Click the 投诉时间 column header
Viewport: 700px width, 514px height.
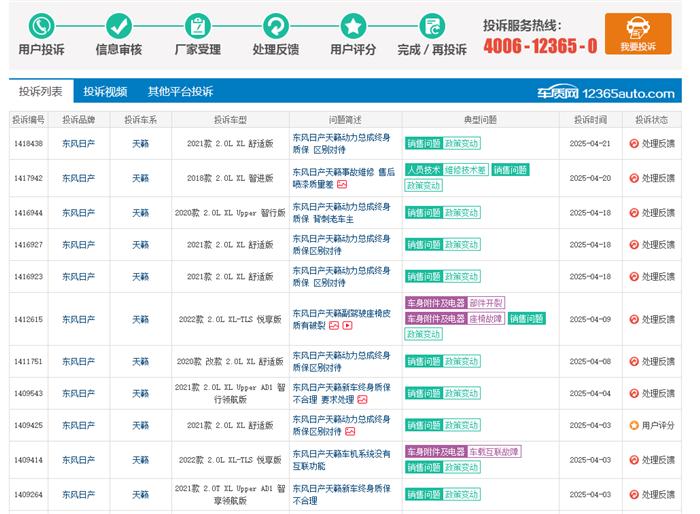[590, 120]
